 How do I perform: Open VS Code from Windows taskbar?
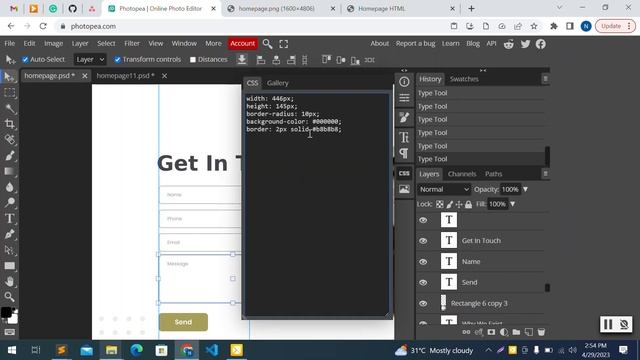(212, 350)
